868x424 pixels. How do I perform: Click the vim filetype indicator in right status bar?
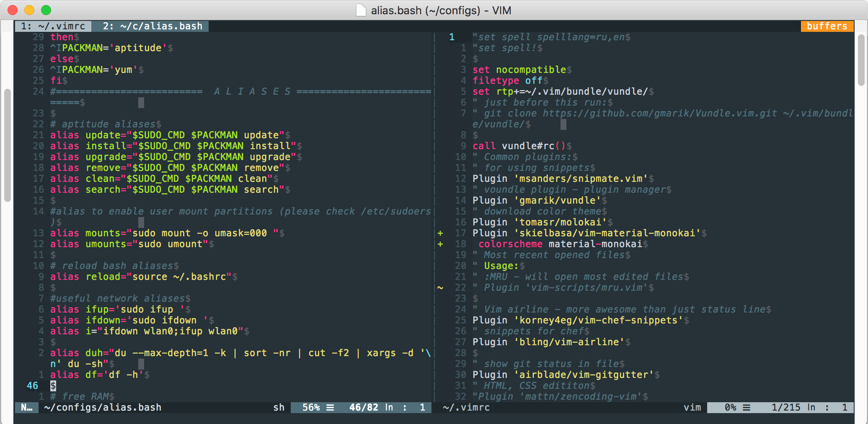point(693,407)
